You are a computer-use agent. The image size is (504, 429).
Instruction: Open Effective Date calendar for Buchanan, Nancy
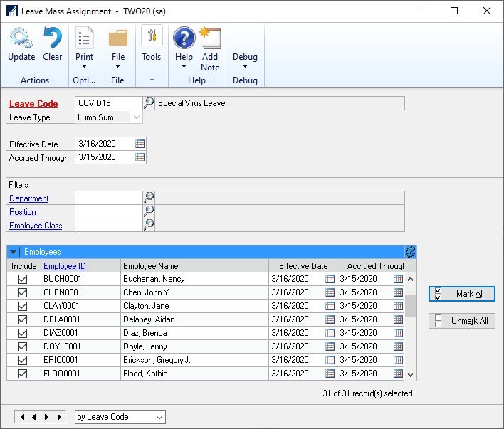330,279
